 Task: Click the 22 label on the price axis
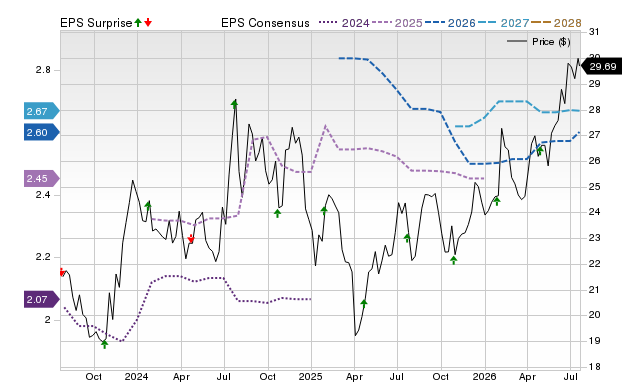594,264
